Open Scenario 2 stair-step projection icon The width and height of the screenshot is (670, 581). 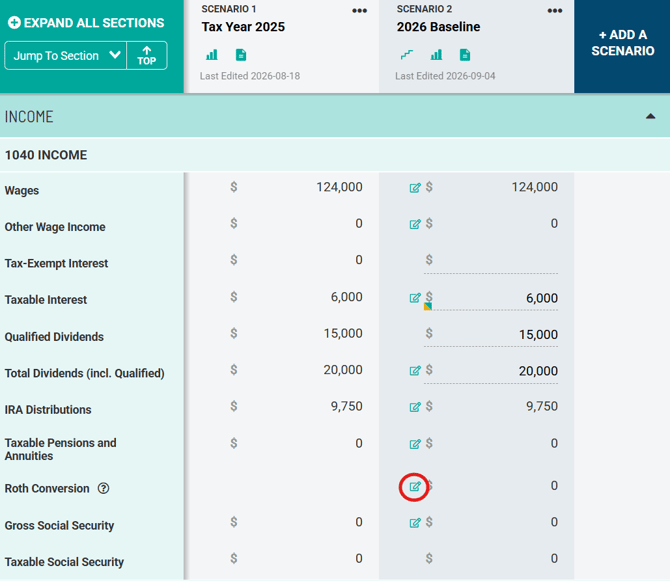click(407, 55)
